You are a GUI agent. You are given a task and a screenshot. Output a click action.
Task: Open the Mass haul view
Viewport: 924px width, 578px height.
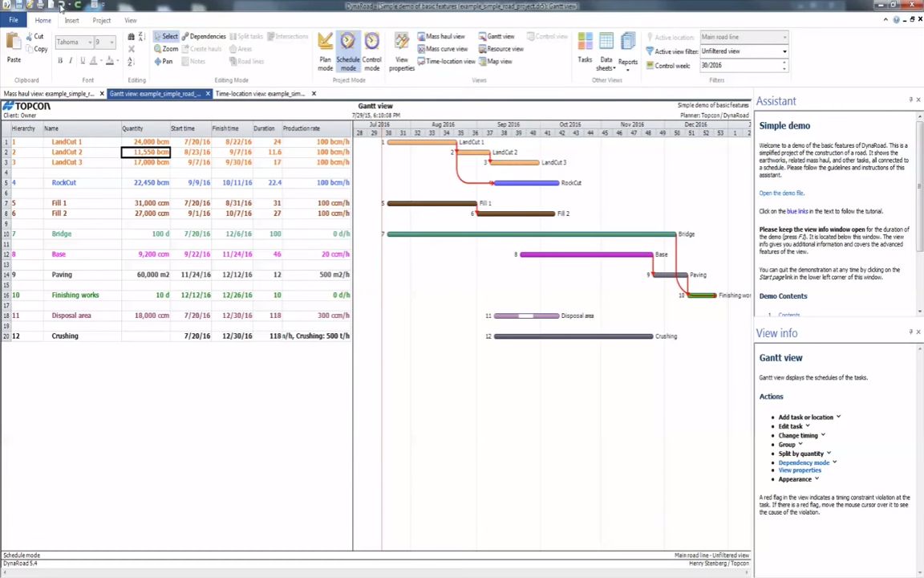pyautogui.click(x=441, y=37)
